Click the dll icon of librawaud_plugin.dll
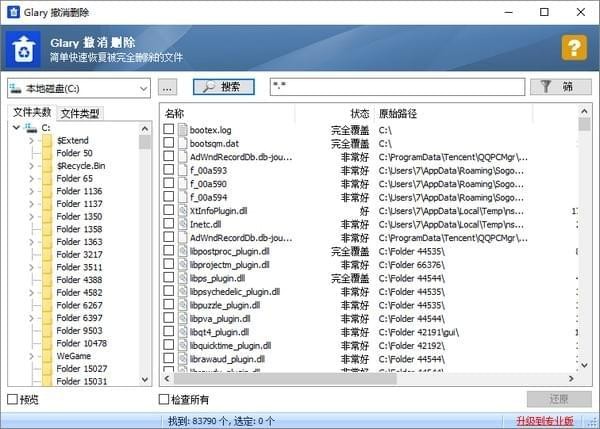Image resolution: width=600 pixels, height=429 pixels. tap(183, 359)
